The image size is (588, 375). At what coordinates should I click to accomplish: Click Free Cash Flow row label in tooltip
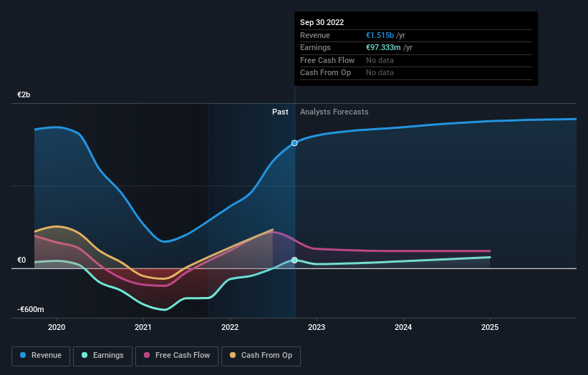(x=327, y=60)
